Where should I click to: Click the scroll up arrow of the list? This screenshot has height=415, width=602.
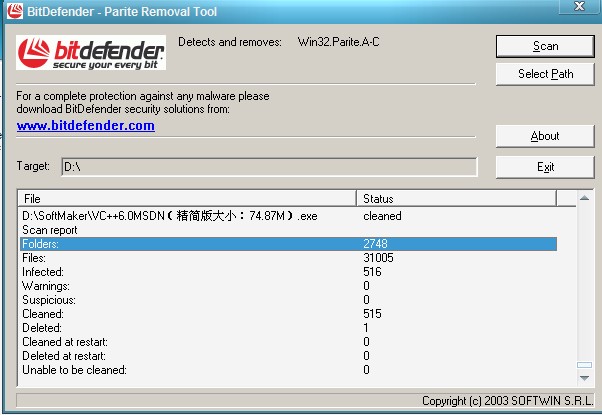[584, 198]
